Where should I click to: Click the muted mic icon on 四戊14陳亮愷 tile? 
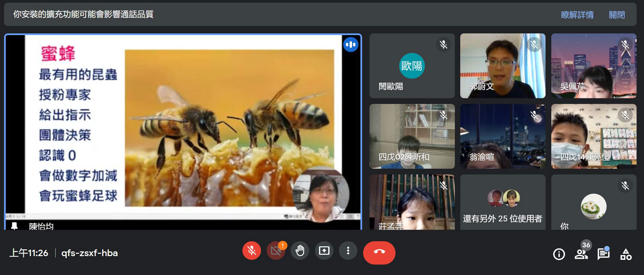625,115
